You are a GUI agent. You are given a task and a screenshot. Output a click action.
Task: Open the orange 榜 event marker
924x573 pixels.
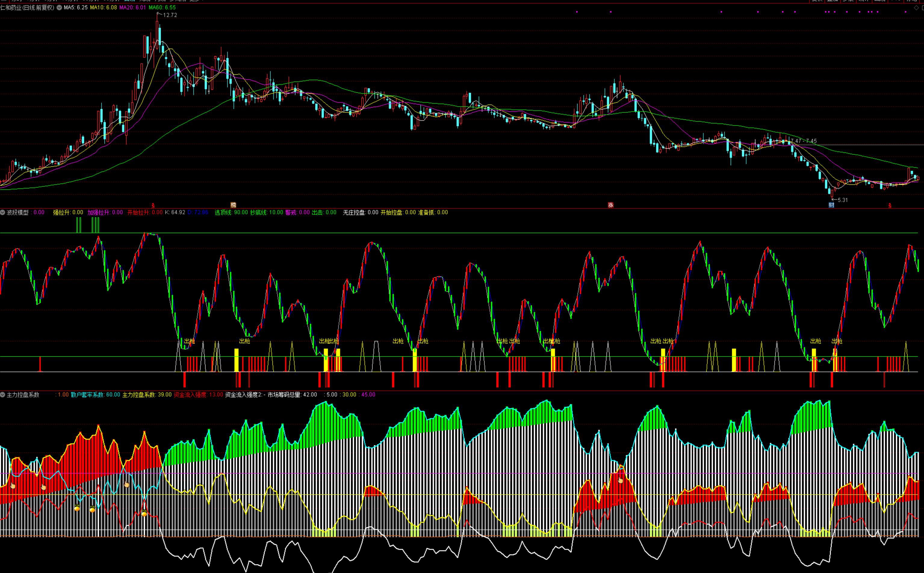pyautogui.click(x=233, y=205)
